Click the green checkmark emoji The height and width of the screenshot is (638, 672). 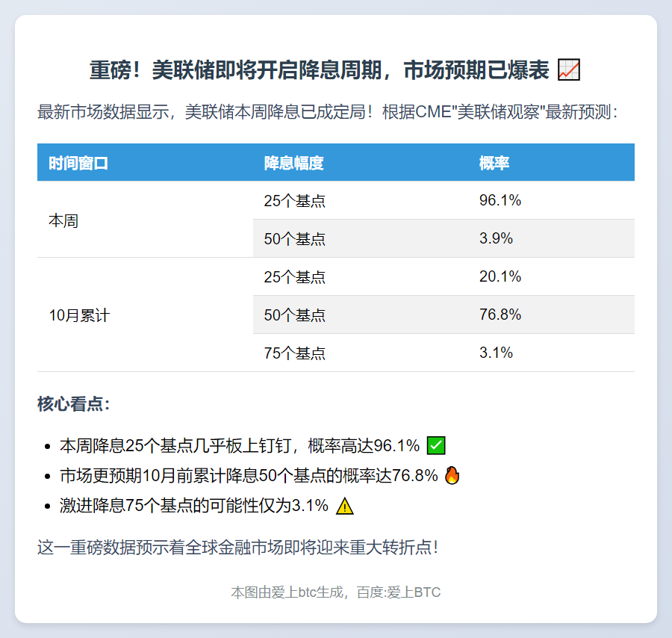(435, 446)
